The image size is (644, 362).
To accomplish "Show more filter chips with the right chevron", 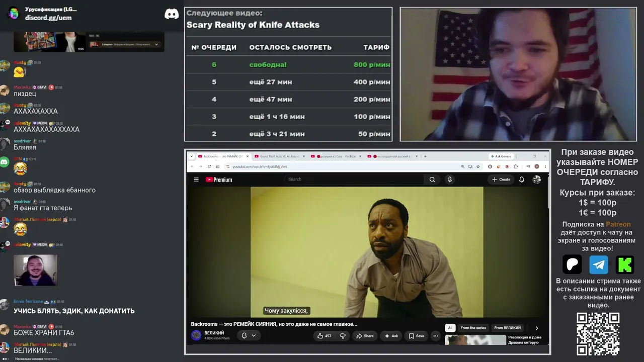I will pos(536,328).
